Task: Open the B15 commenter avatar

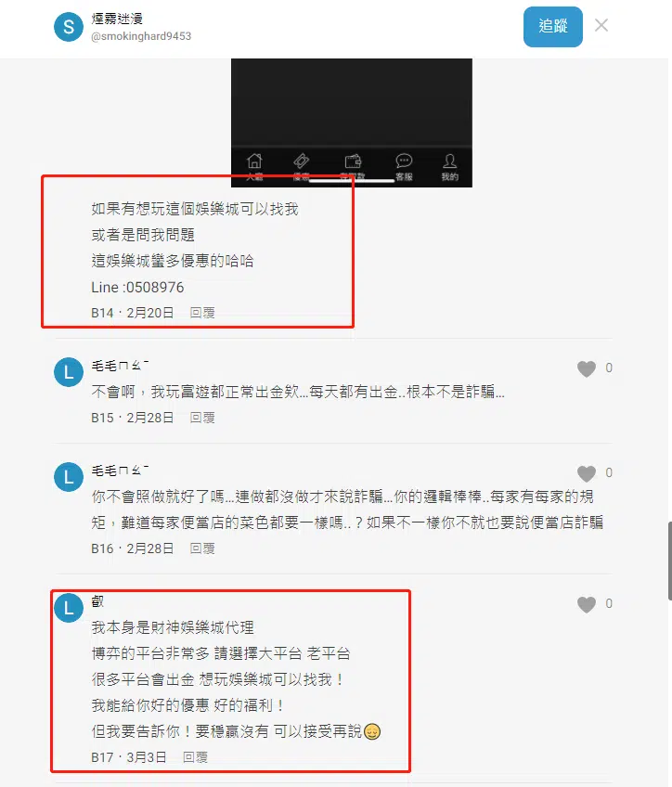Action: (69, 372)
